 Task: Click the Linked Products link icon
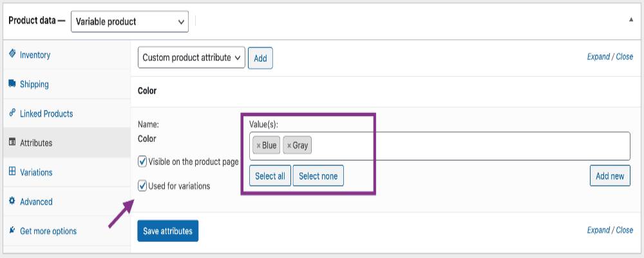tap(12, 114)
